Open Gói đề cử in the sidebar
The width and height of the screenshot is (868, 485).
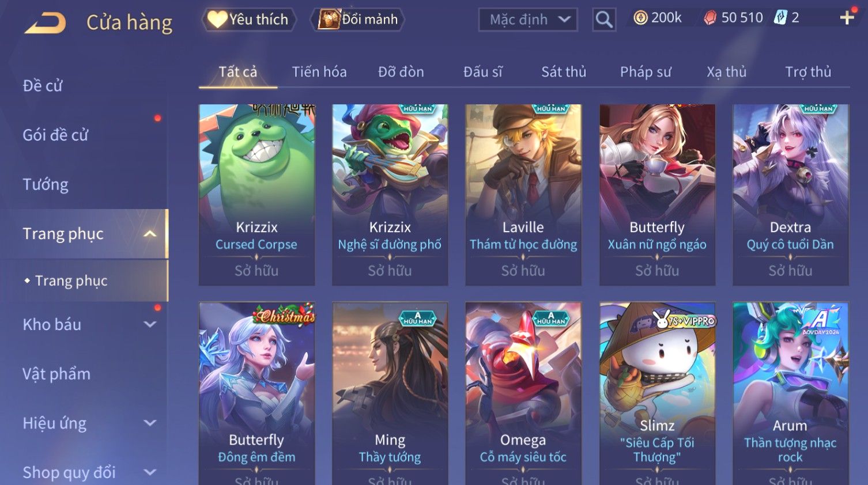(x=55, y=135)
